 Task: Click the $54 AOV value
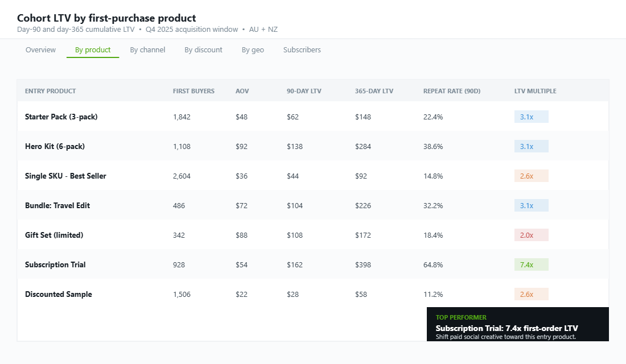(241, 264)
